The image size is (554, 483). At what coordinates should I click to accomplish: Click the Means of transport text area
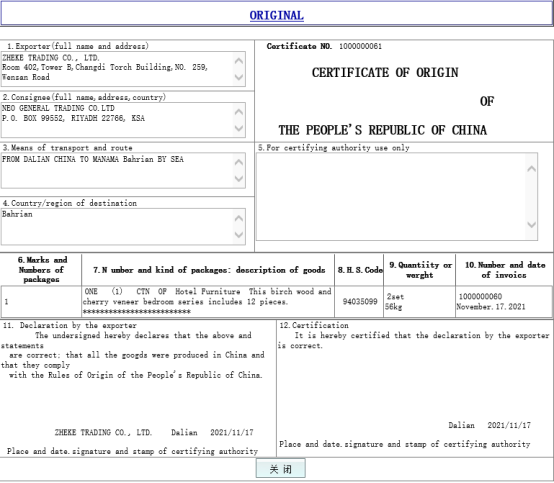tap(123, 170)
